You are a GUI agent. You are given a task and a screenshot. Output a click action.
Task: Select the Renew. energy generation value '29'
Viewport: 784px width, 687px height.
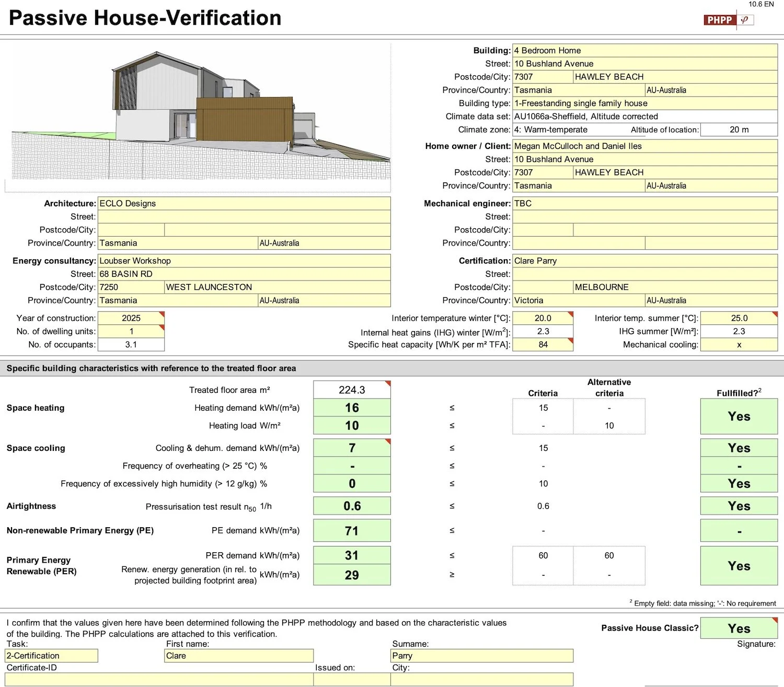pos(352,575)
